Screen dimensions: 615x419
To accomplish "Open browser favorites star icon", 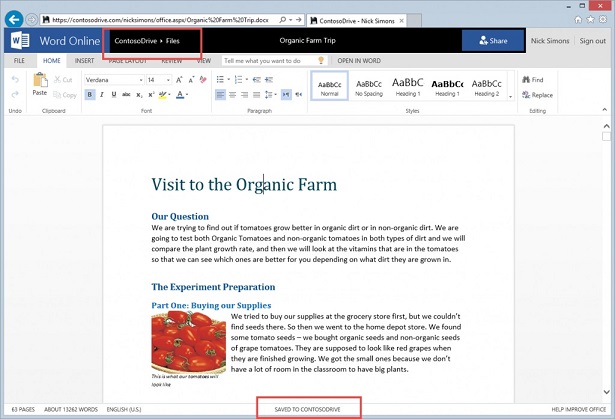I will click(x=590, y=20).
